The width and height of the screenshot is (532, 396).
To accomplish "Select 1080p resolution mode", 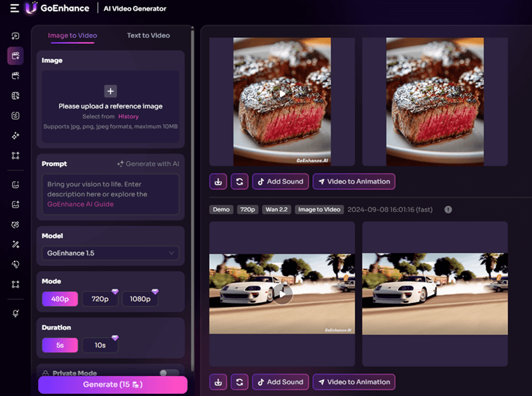I will [141, 299].
